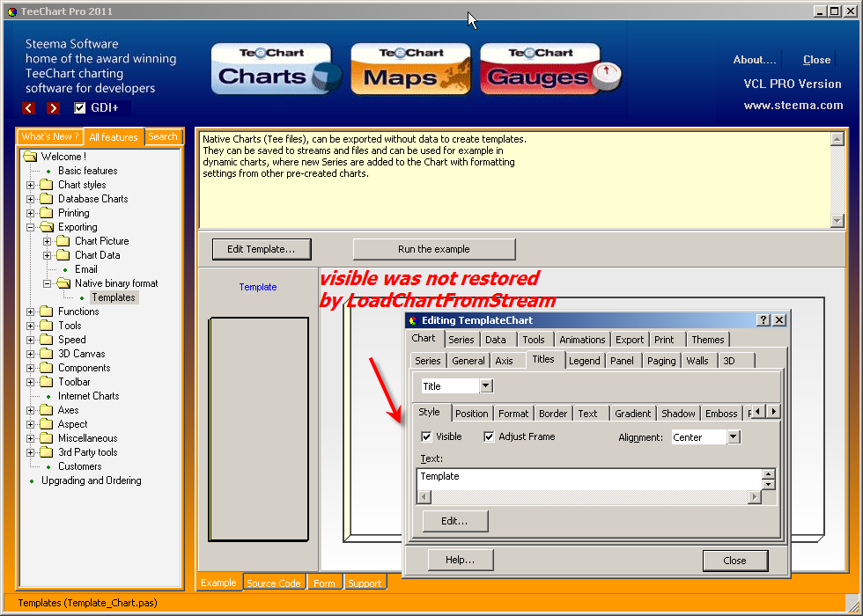This screenshot has height=616, width=863.
Task: Open the Source Code tab
Action: tap(274, 583)
